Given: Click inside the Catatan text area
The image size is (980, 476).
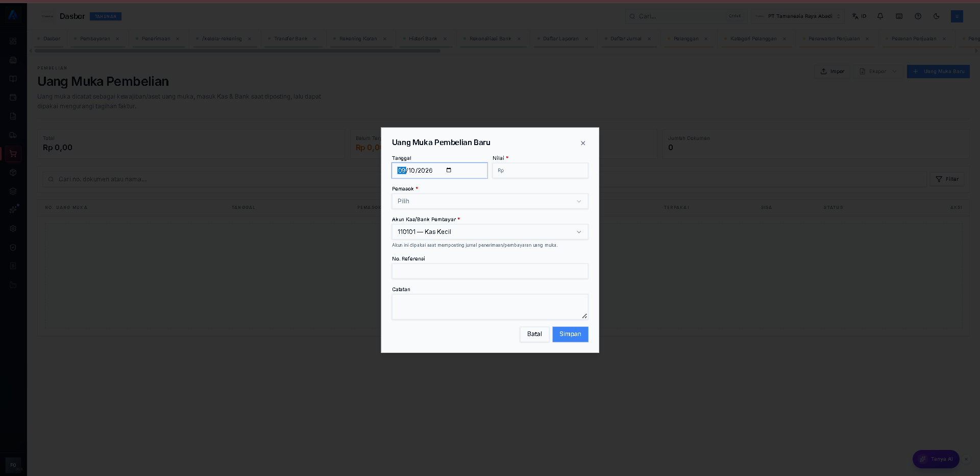Looking at the screenshot, I should pyautogui.click(x=490, y=307).
